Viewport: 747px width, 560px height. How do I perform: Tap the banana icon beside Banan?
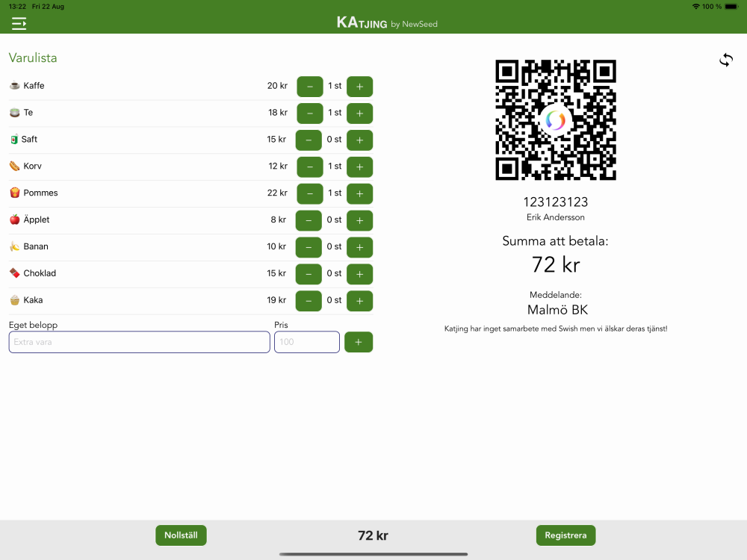coord(15,246)
